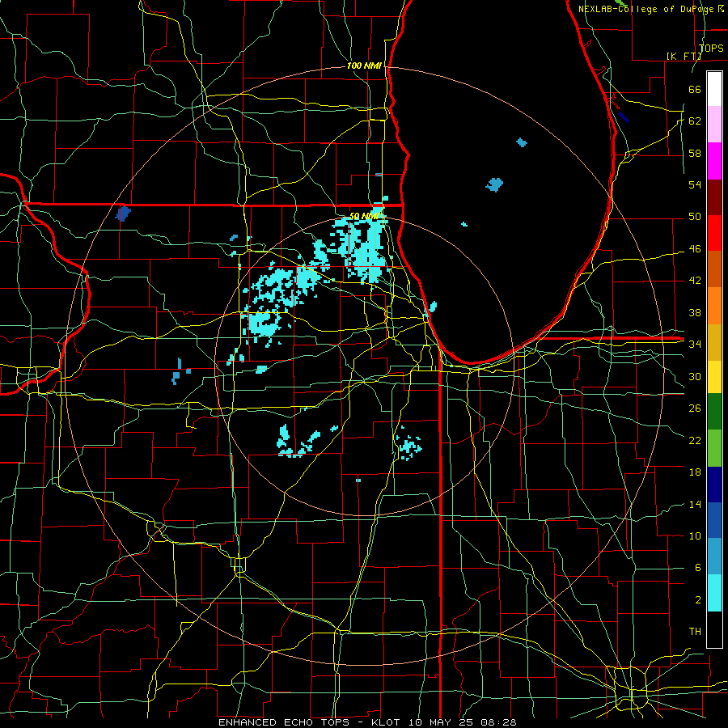The height and width of the screenshot is (728, 728).
Task: Click the legend value 6
Action: 697,567
